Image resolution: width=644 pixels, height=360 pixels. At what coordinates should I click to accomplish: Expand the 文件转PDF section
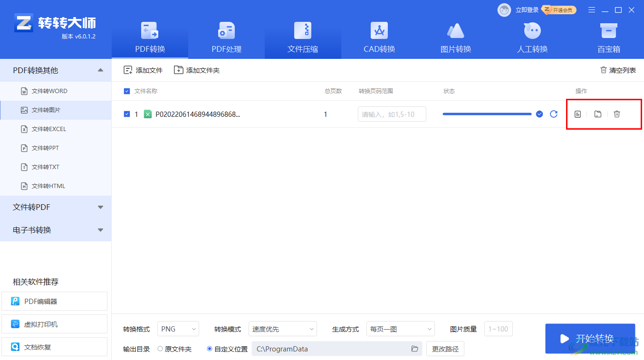[x=56, y=207]
